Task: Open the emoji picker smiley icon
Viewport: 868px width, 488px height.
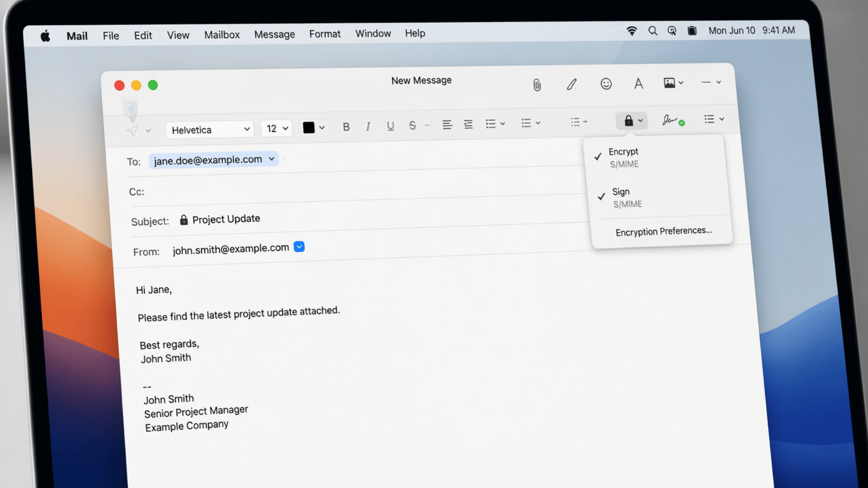Action: [606, 84]
